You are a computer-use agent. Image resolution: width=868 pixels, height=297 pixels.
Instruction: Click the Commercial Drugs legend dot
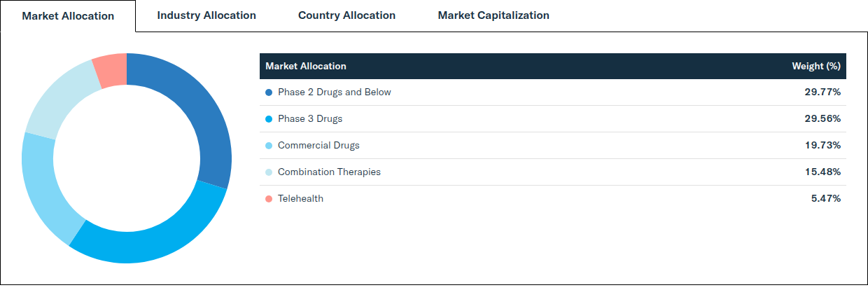coord(269,146)
